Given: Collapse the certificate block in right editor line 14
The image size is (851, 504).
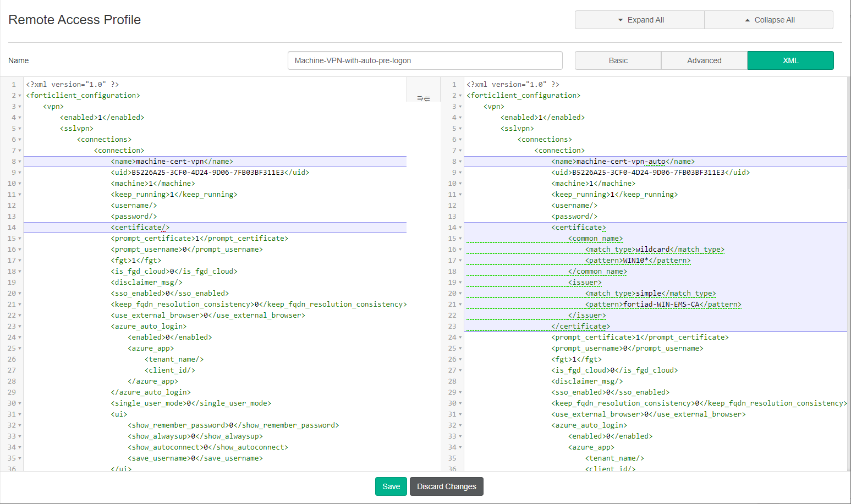Looking at the screenshot, I should 460,228.
